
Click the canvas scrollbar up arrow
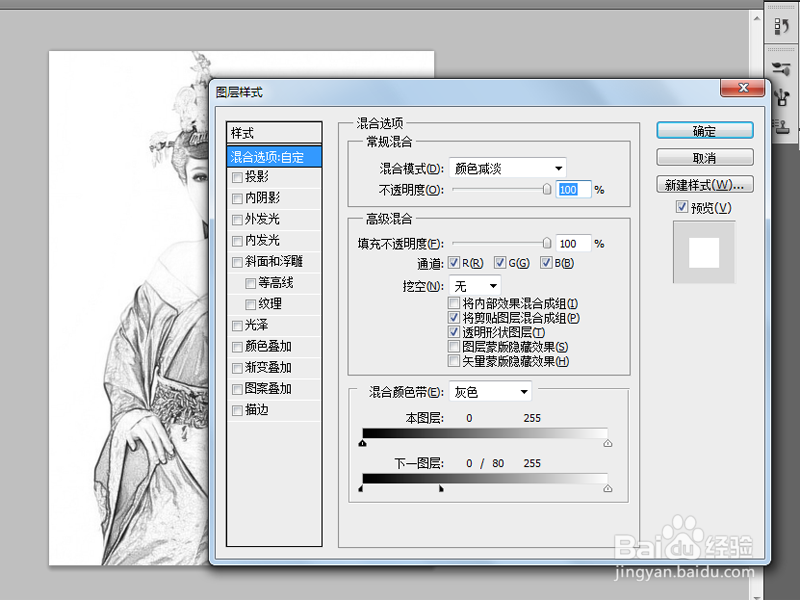pyautogui.click(x=757, y=19)
